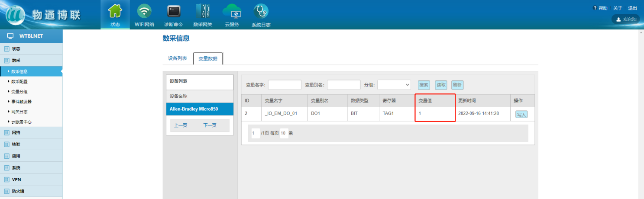The image size is (644, 199).
Task: Click the 欢迎您 user icon
Action: tap(618, 19)
